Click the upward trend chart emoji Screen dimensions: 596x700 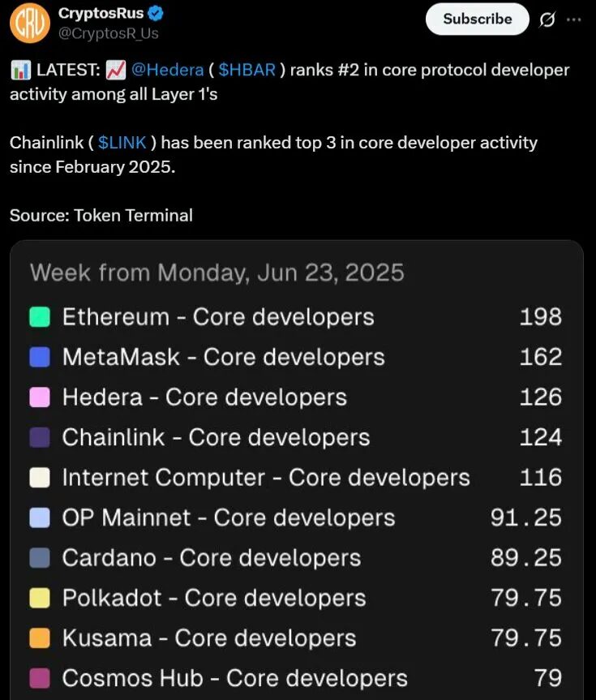(x=115, y=70)
